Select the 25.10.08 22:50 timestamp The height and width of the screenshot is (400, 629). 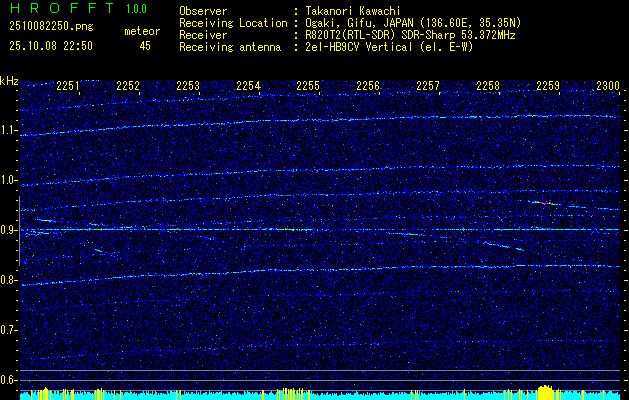tap(51, 45)
